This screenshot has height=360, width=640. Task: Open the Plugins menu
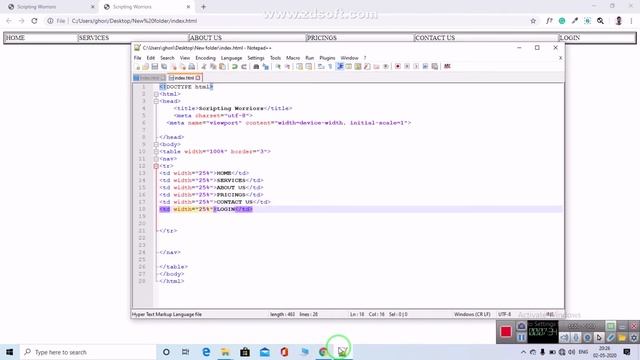pos(327,58)
